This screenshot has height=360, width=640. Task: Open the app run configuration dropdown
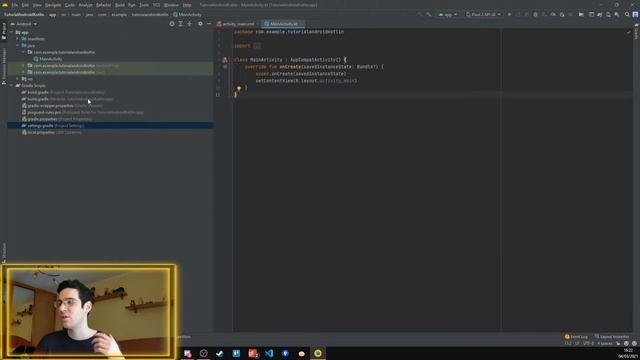448,14
